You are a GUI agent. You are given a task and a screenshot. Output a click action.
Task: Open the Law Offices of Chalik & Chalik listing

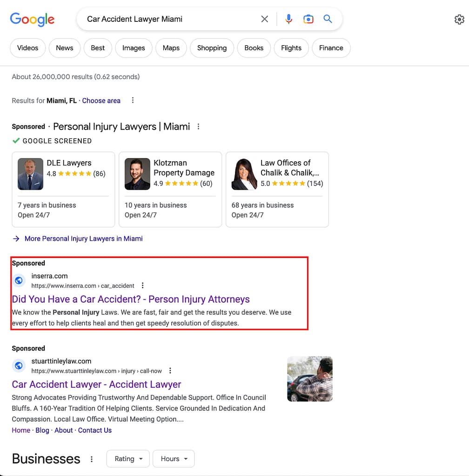pos(290,167)
